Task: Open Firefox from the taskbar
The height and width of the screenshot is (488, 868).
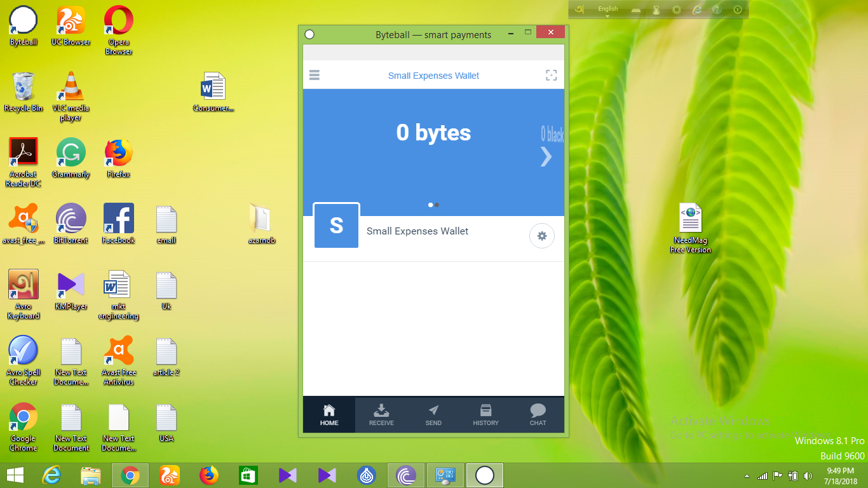Action: 209,475
